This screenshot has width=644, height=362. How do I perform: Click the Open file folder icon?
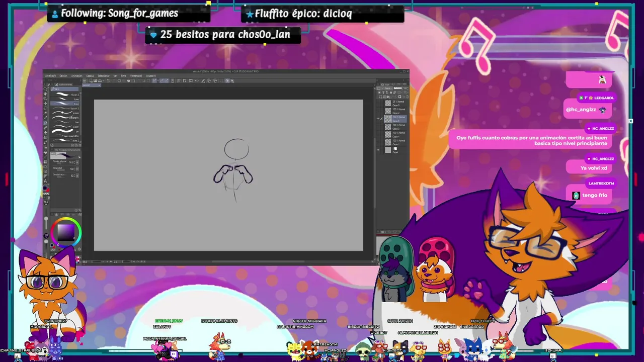[96, 81]
